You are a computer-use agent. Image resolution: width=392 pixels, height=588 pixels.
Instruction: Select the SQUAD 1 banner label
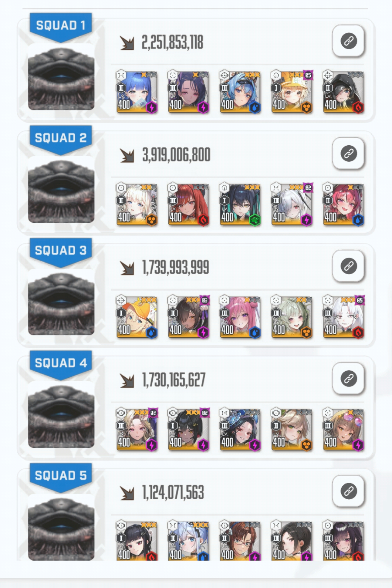click(61, 26)
